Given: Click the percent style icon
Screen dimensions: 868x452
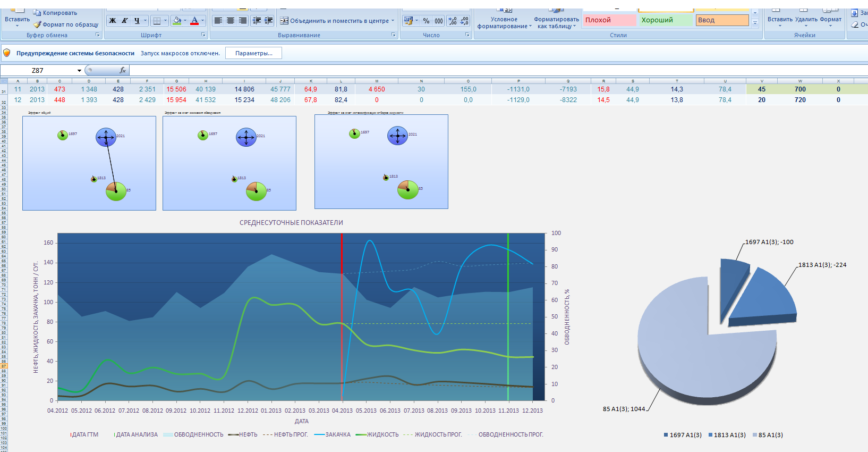Looking at the screenshot, I should click(x=426, y=21).
